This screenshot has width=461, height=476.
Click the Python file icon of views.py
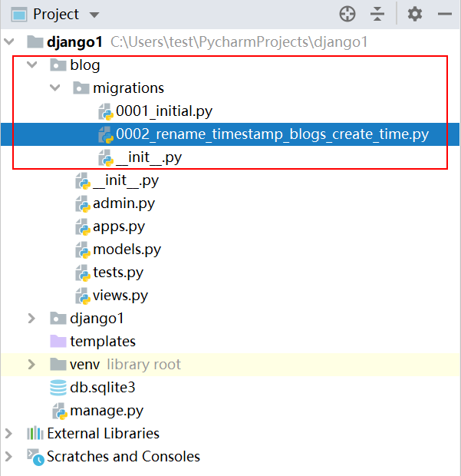[83, 296]
